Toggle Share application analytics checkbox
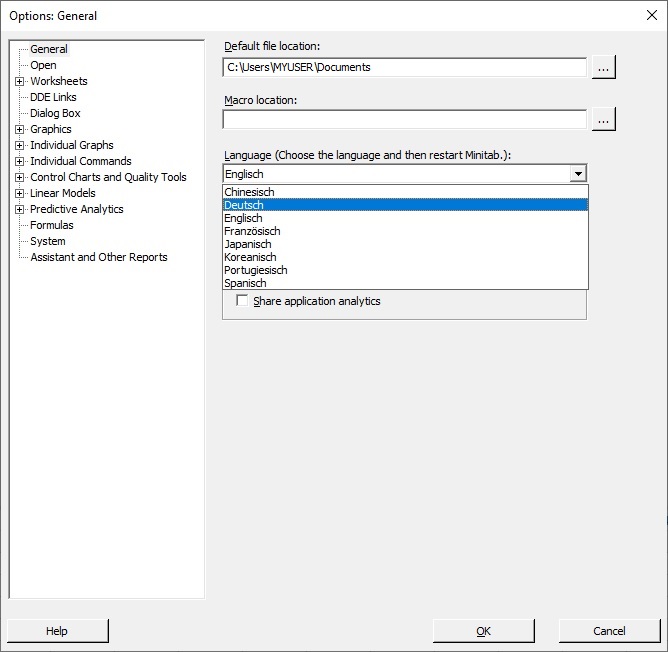 coord(242,300)
